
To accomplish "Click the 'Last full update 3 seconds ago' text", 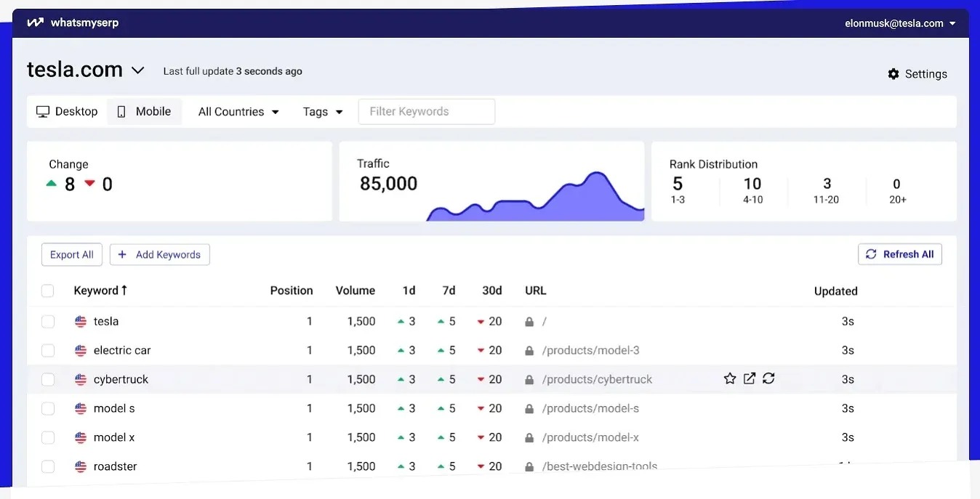I will coord(233,71).
